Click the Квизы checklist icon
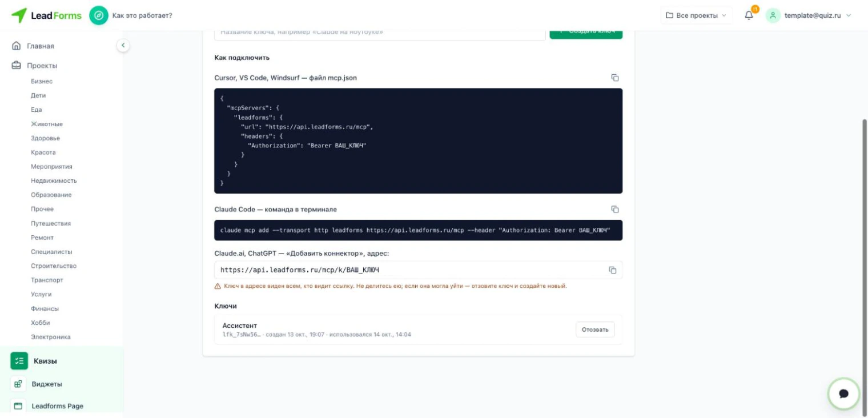The width and height of the screenshot is (868, 418). coord(19,361)
